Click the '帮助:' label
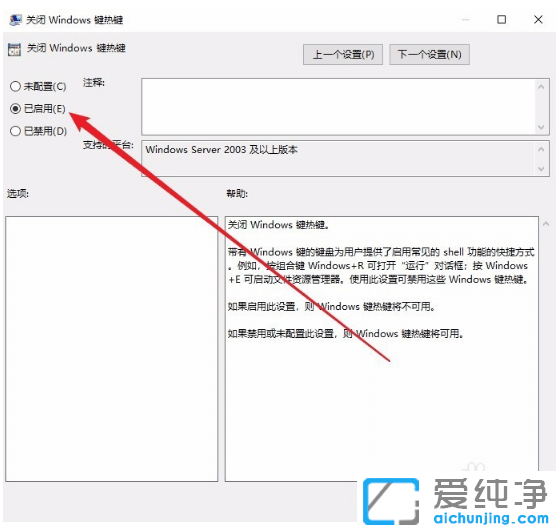 (237, 194)
